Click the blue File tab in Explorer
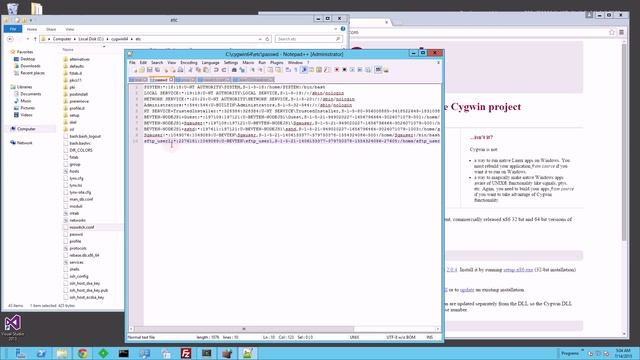The height and width of the screenshot is (360, 640). 13,29
